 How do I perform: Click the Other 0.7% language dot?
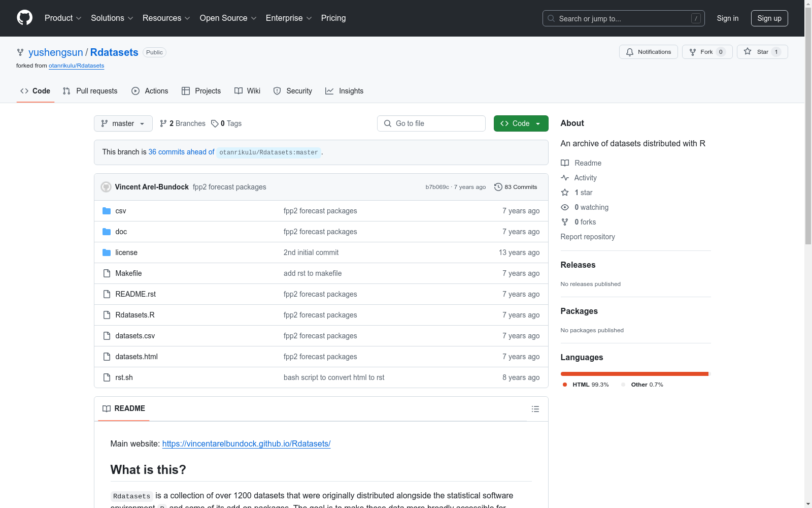coord(623,385)
